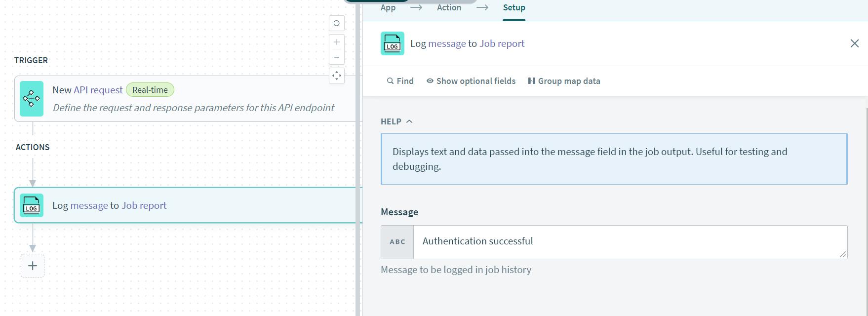
Task: Click the LOG icon in the recipe step
Action: [32, 205]
